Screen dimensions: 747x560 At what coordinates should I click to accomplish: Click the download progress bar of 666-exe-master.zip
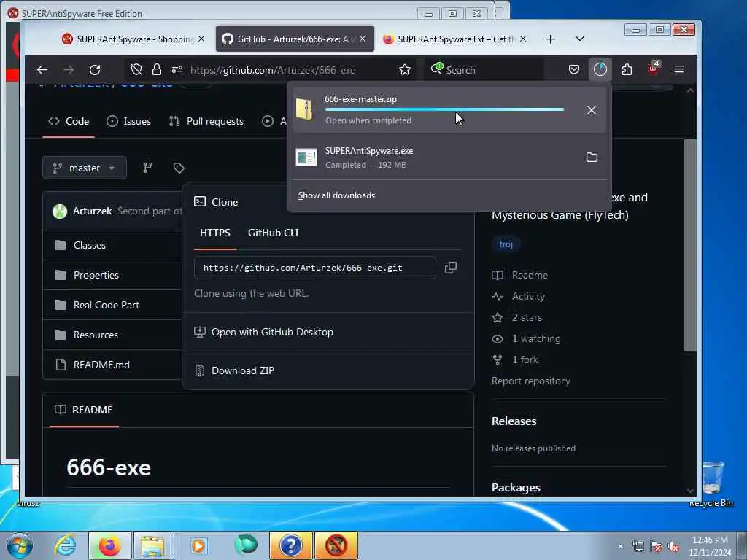pyautogui.click(x=444, y=109)
